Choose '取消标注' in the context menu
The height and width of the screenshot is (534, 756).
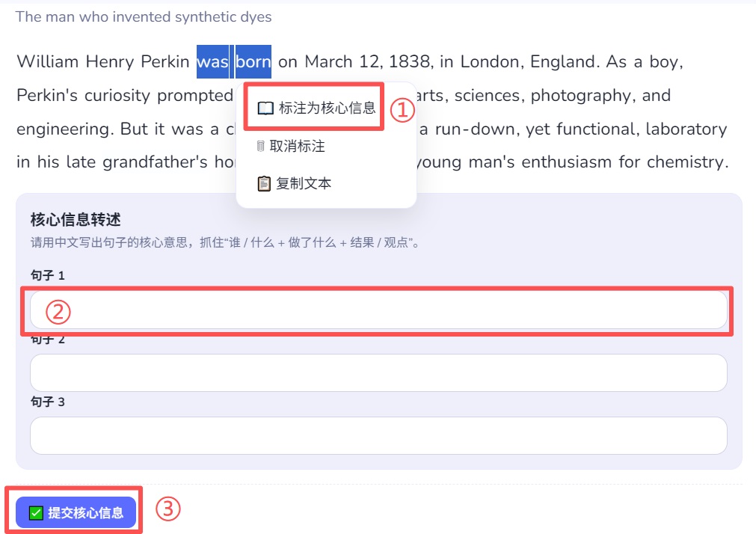click(x=291, y=146)
